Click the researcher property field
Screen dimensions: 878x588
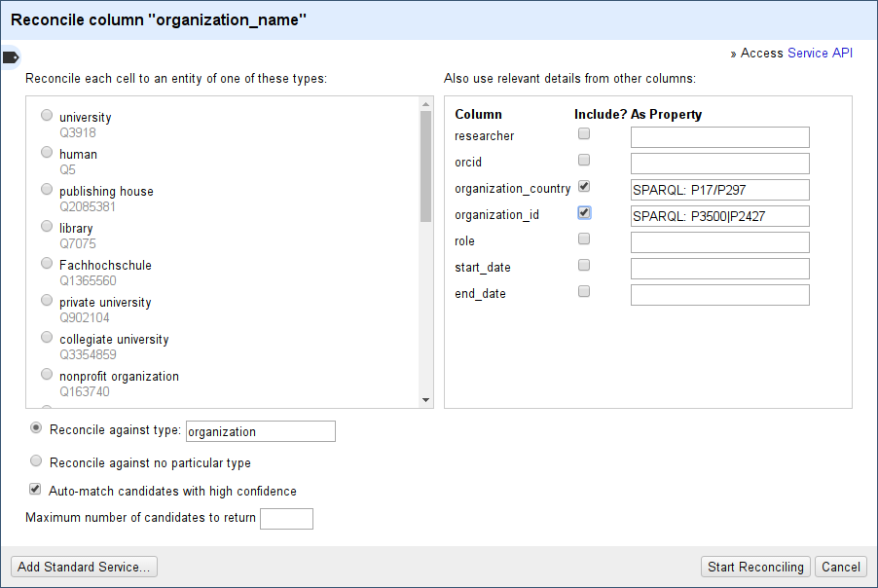point(719,137)
